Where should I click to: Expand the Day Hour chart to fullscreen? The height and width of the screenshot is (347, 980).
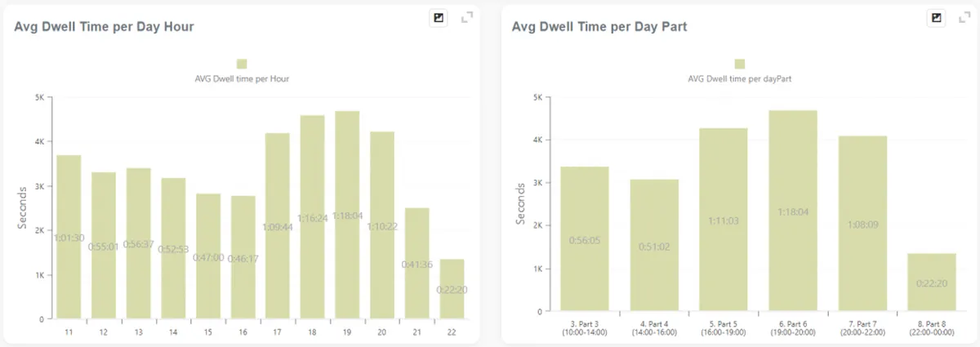[467, 17]
